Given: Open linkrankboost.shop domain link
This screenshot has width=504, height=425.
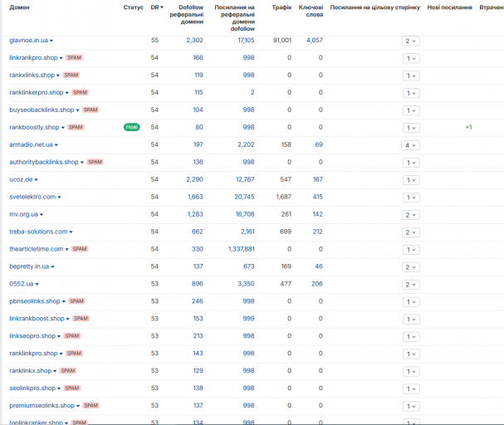Looking at the screenshot, I should point(37,319).
